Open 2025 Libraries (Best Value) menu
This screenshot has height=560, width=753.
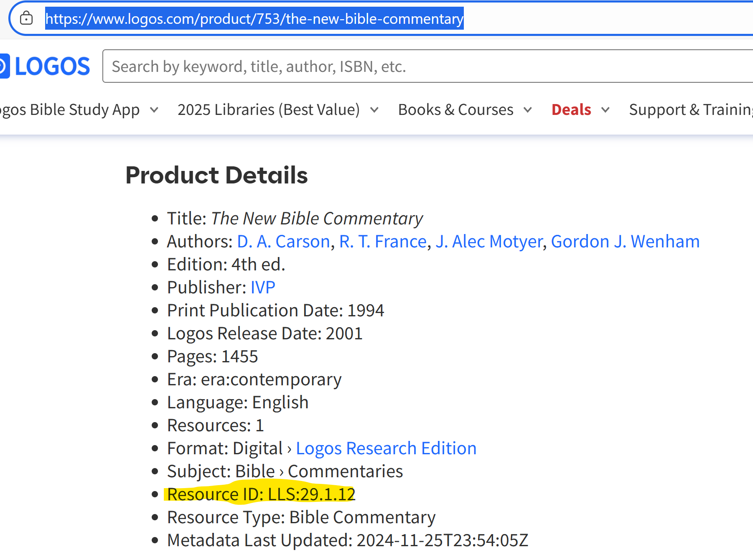pyautogui.click(x=268, y=110)
